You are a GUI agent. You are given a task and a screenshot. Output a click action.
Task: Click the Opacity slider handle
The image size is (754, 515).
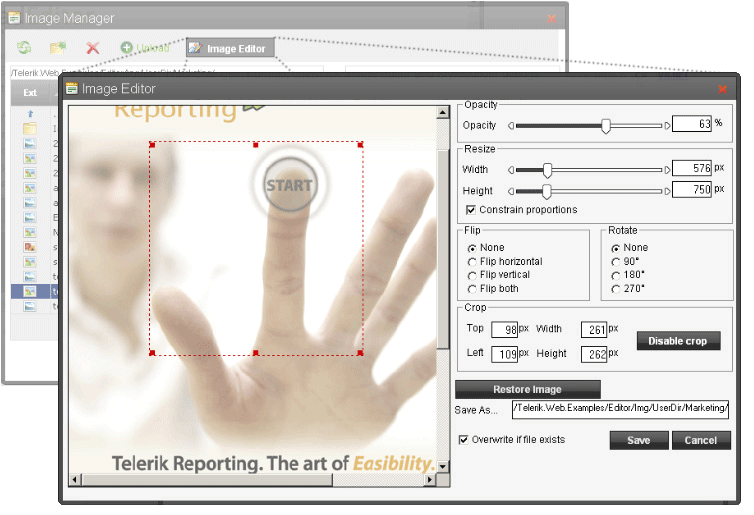click(606, 126)
